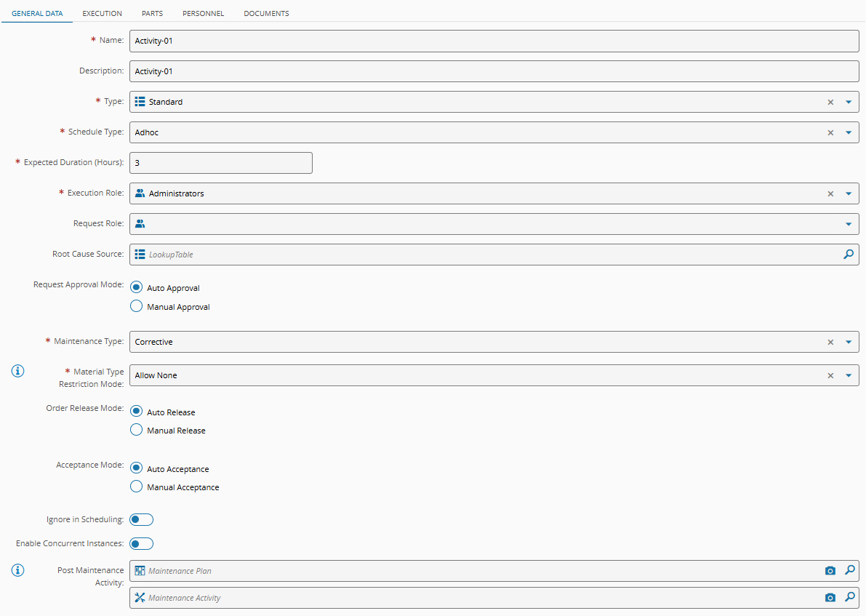The height and width of the screenshot is (616, 866).
Task: Expand the Schedule Type dropdown arrow
Action: pyautogui.click(x=848, y=133)
